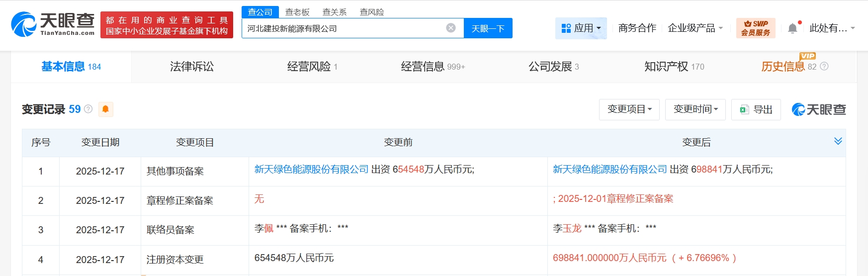Screen dimensions: 868x276
Task: Click the 导出 export button
Action: click(756, 109)
